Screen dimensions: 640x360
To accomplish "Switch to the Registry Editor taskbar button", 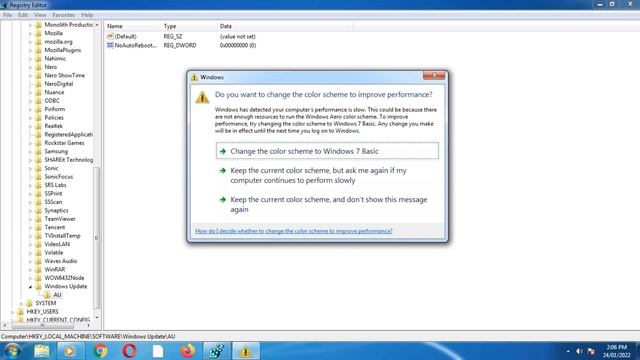I will tap(217, 351).
